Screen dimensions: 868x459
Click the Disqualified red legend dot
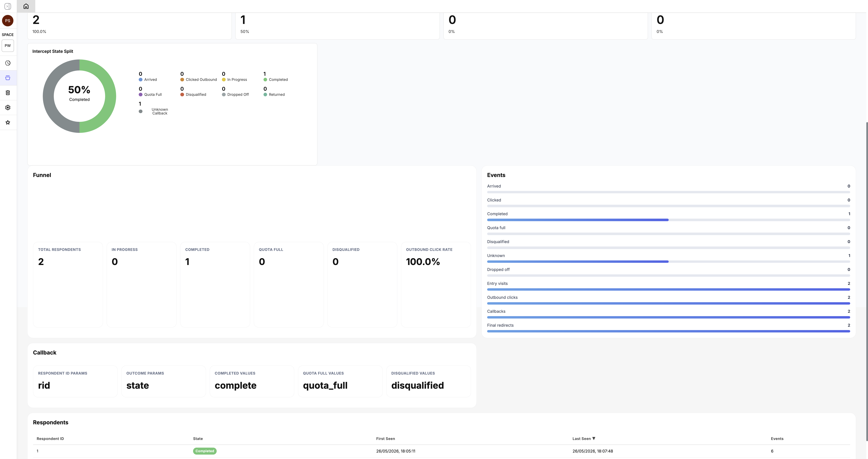click(182, 95)
